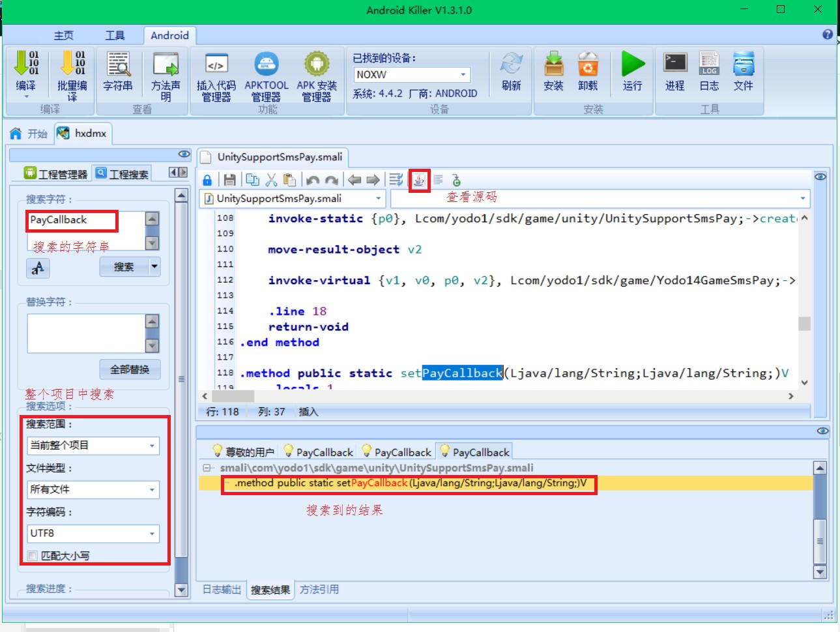
Task: Toggle the results panel eye visibility icon
Action: 823,431
